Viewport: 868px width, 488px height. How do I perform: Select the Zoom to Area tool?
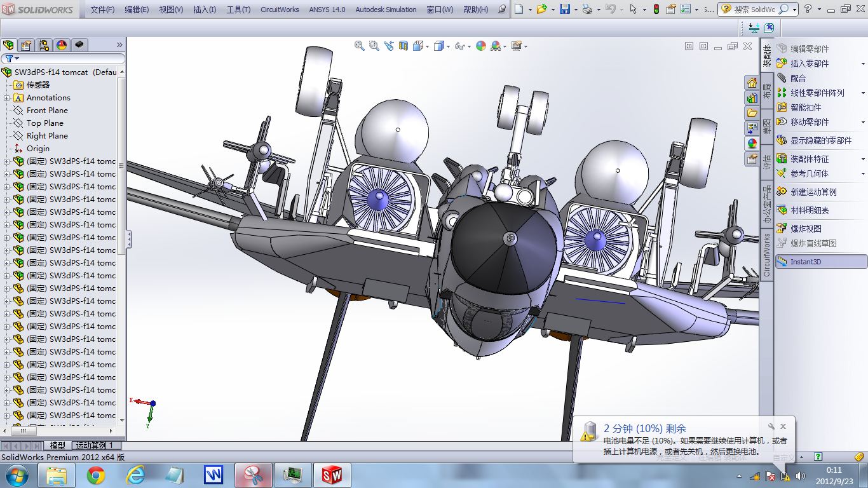point(374,46)
